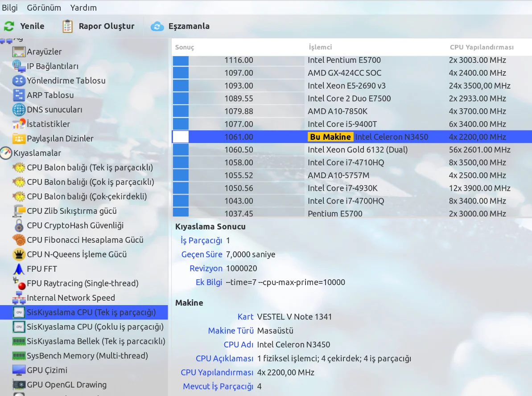Click the --time=7 --cpu-max-prime=10000 text
This screenshot has height=396, width=532.
click(285, 282)
